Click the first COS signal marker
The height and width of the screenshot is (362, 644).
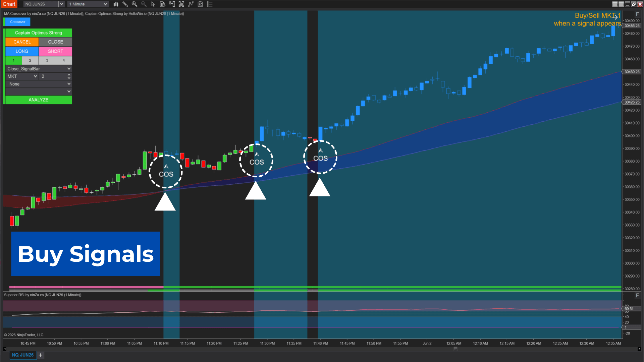(x=166, y=171)
